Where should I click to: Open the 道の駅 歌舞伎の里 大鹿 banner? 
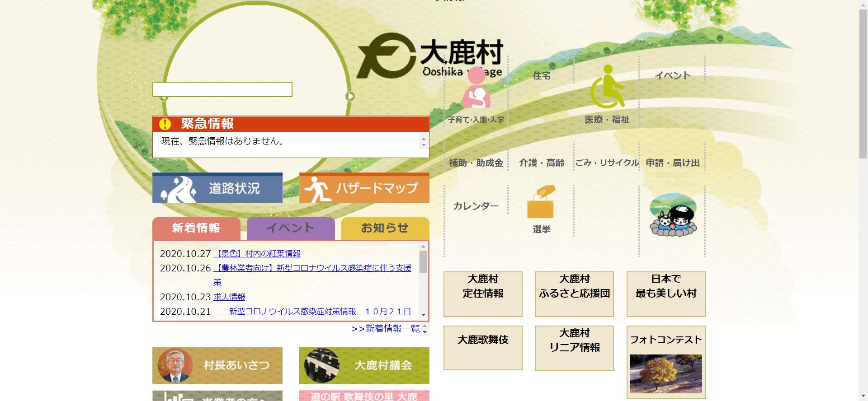coord(364,396)
